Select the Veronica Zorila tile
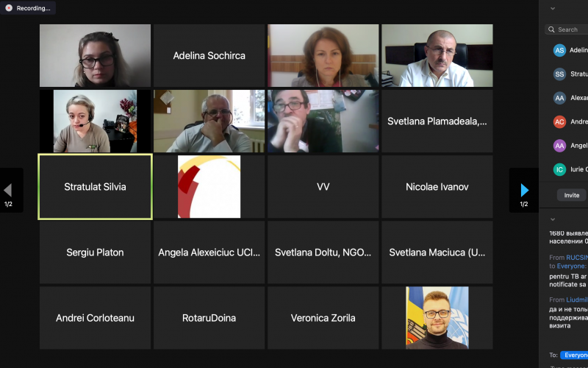The height and width of the screenshot is (368, 588). [x=323, y=318]
